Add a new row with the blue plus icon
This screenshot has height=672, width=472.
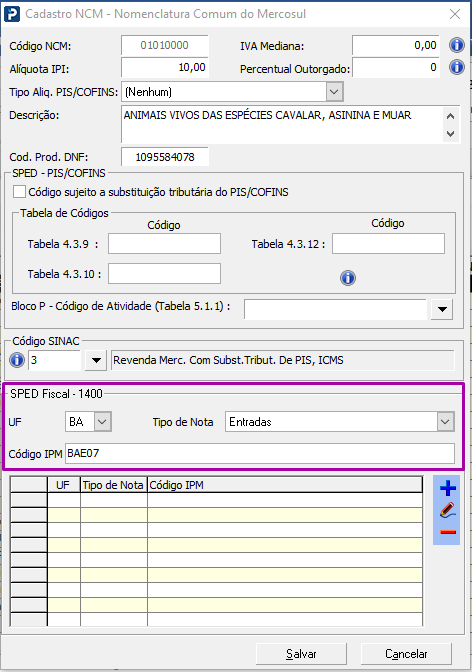click(x=448, y=488)
